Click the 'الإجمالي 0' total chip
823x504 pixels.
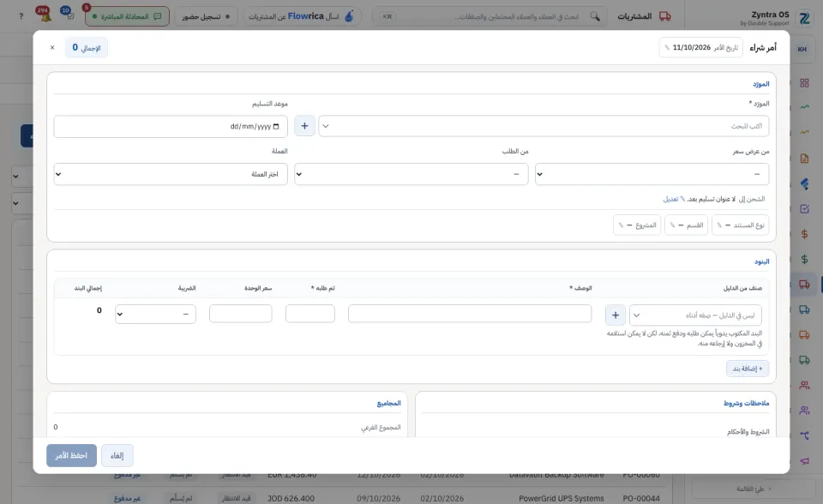point(87,48)
